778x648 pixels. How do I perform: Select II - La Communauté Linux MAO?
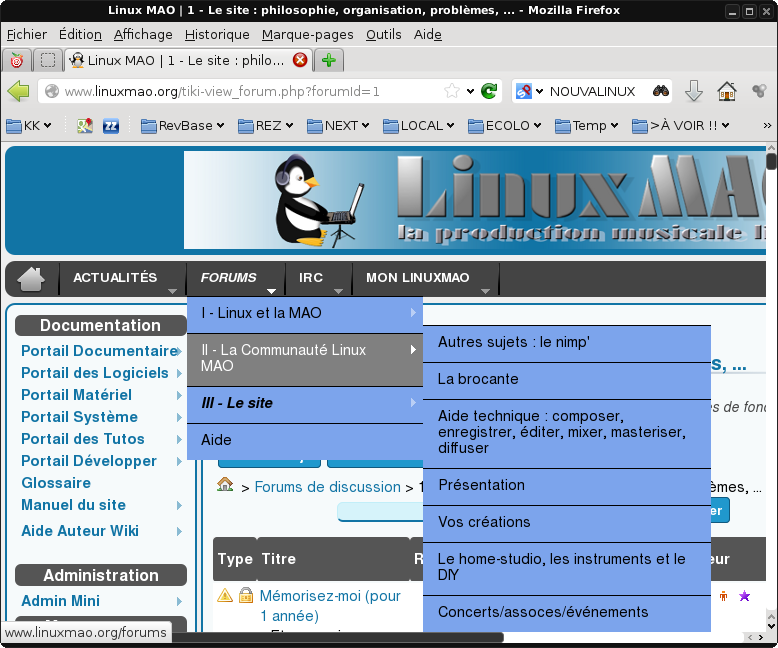(305, 359)
